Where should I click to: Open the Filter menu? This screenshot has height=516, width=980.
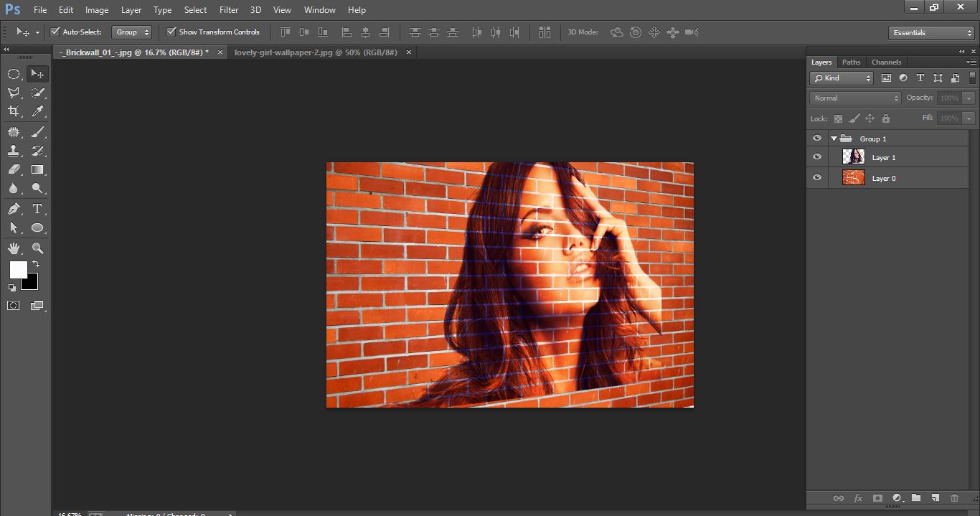pos(228,9)
